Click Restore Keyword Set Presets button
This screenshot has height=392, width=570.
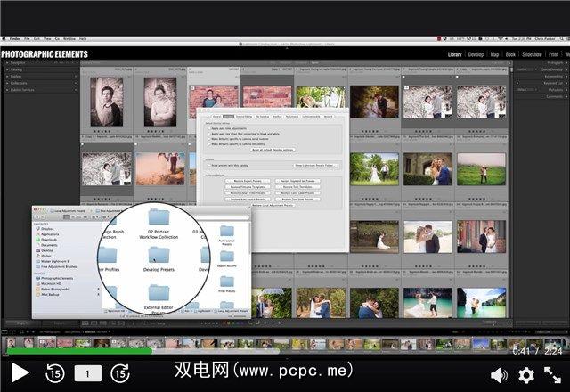(297, 181)
